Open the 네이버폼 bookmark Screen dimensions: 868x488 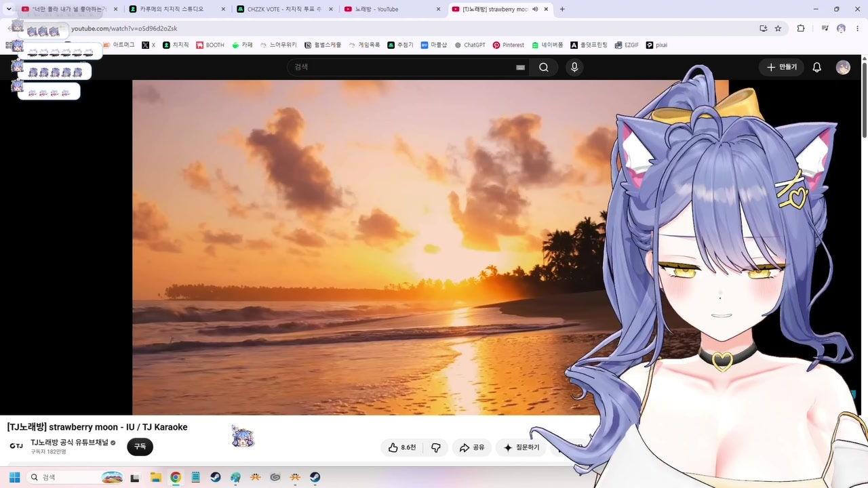[547, 45]
